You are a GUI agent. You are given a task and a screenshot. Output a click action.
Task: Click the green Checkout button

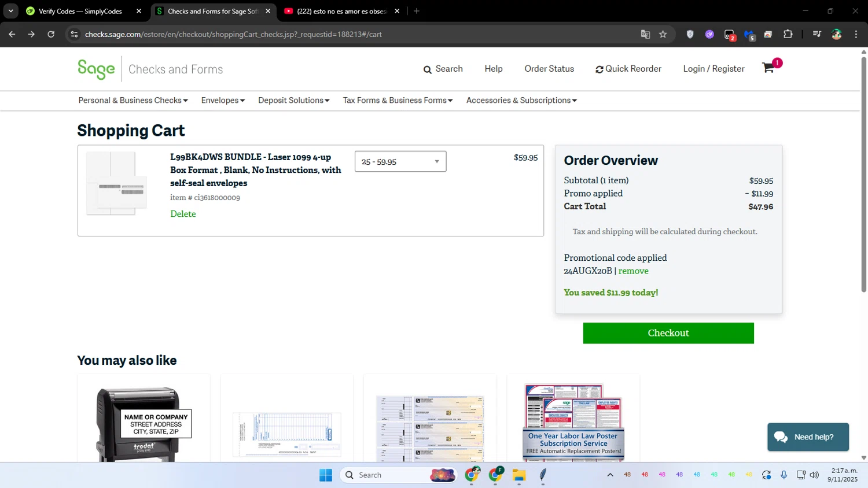[668, 333]
